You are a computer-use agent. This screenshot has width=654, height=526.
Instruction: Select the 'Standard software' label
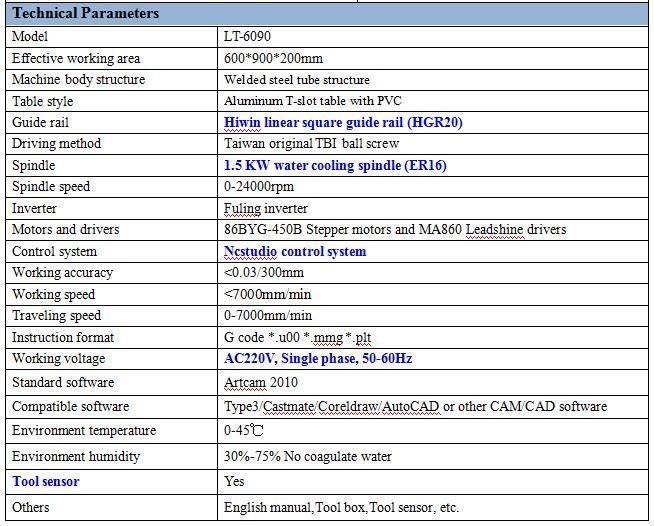[x=63, y=383]
